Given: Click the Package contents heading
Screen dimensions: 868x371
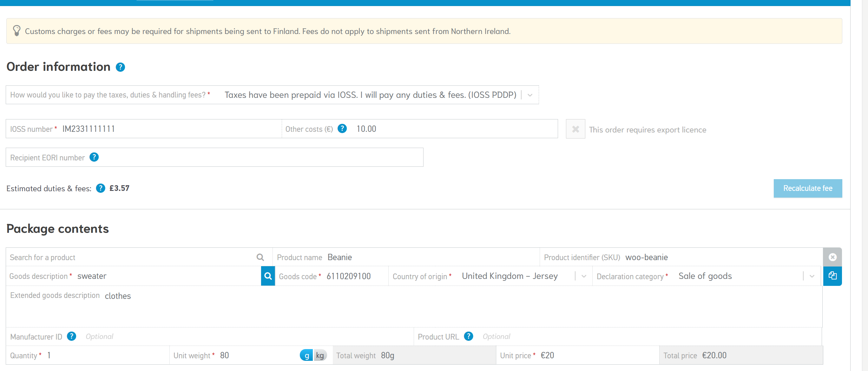Looking at the screenshot, I should point(58,229).
